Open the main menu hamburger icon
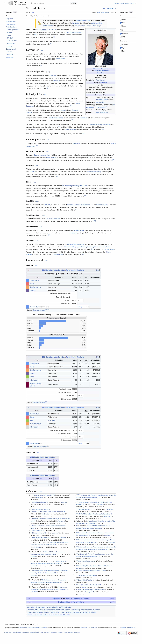This screenshot has height=644, width=142. (x=5, y=3)
